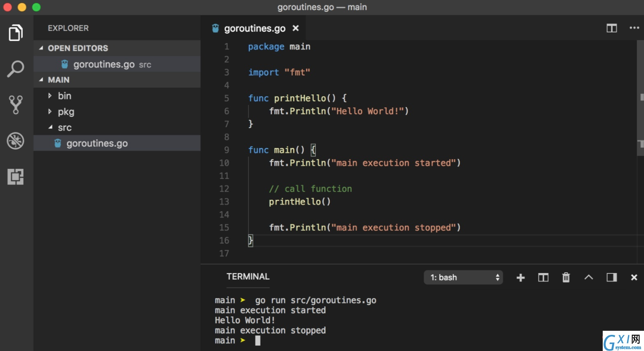Click the 'package main' line in the editor

279,46
